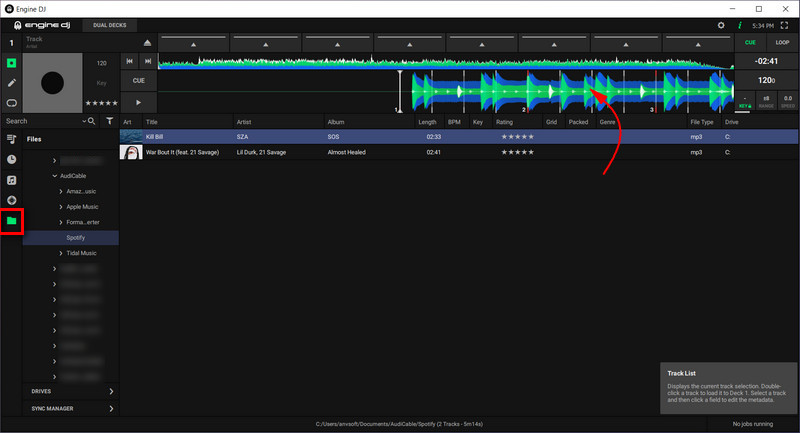Enter fullscreen via the top-right icon

pos(785,25)
